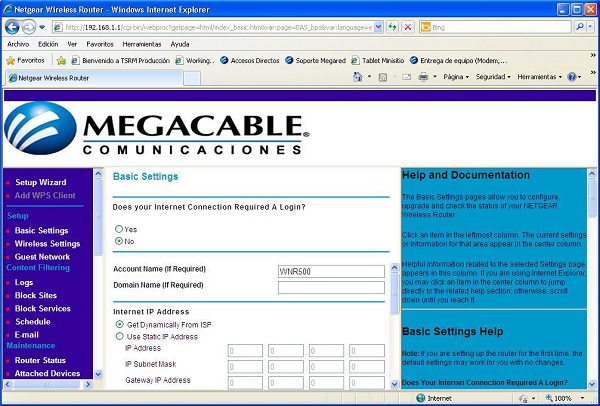This screenshot has height=406, width=600.
Task: Select the Netgear Wireless Router tab
Action: [x=94, y=78]
